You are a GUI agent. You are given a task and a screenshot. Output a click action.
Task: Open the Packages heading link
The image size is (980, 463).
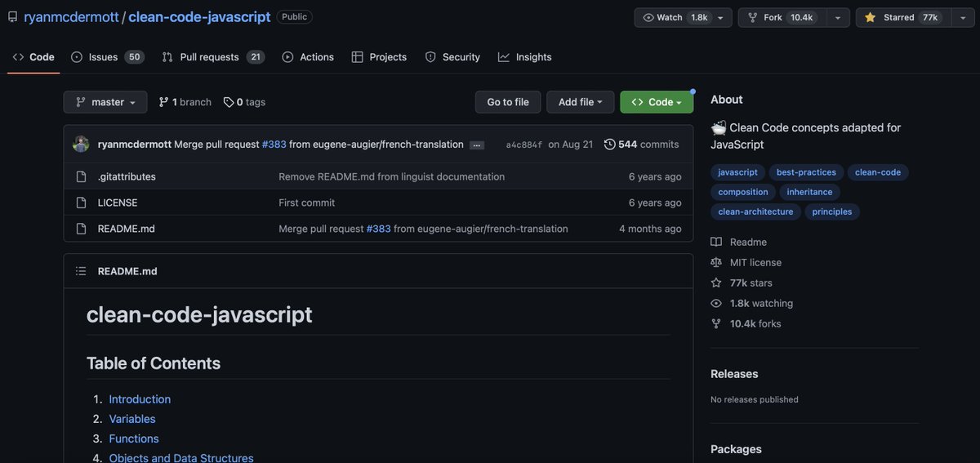pos(736,449)
